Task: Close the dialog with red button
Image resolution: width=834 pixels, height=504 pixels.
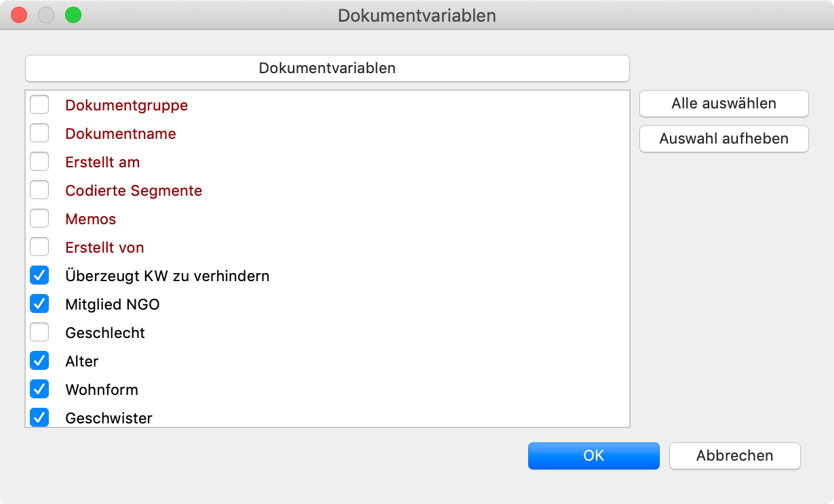Action: click(19, 15)
